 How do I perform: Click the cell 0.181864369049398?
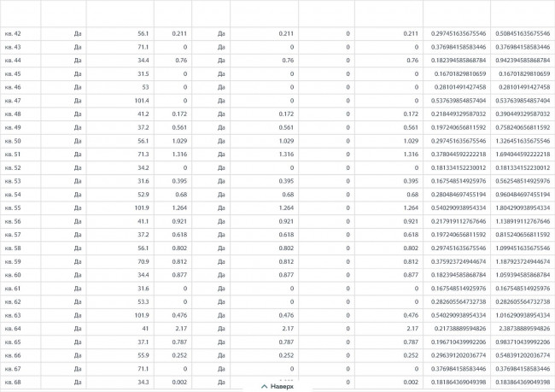(x=459, y=382)
